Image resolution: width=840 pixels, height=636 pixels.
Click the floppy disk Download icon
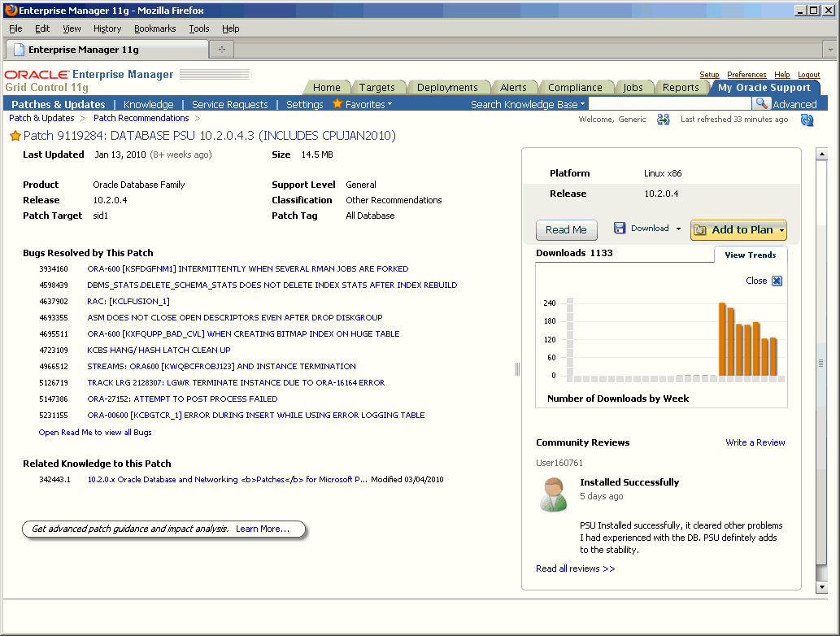click(x=620, y=229)
